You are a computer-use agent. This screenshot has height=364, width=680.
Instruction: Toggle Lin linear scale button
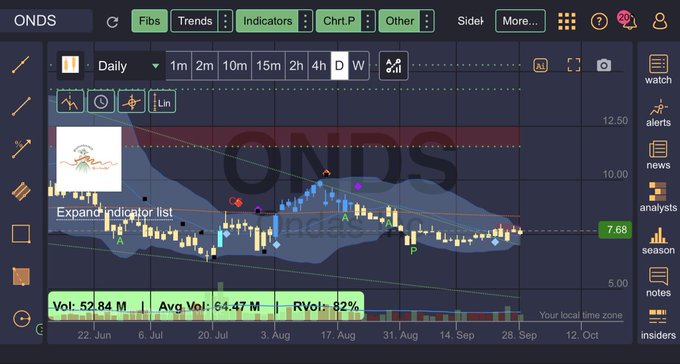pyautogui.click(x=162, y=102)
